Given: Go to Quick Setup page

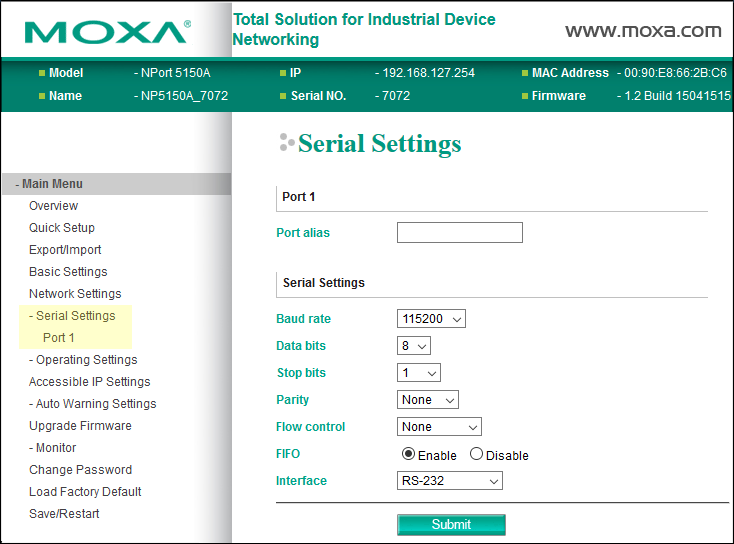Looking at the screenshot, I should click(x=62, y=228).
